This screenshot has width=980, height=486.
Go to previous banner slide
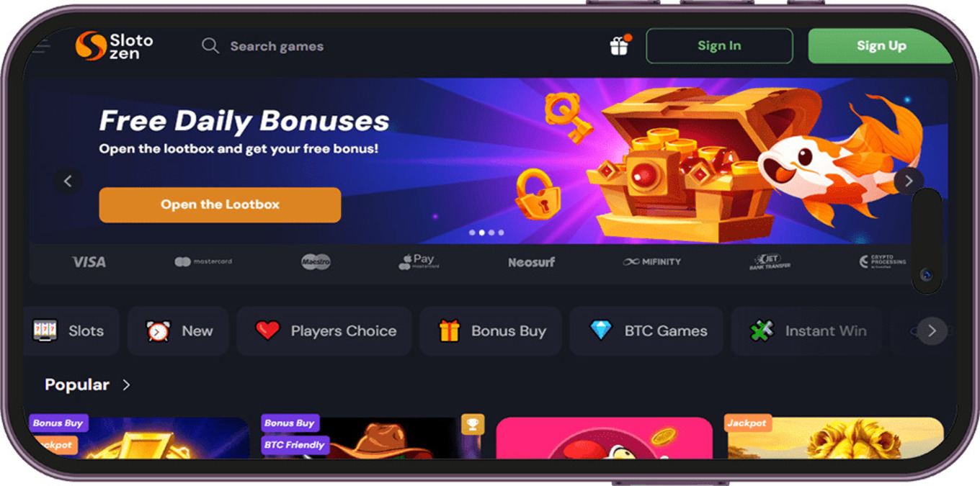tap(68, 181)
